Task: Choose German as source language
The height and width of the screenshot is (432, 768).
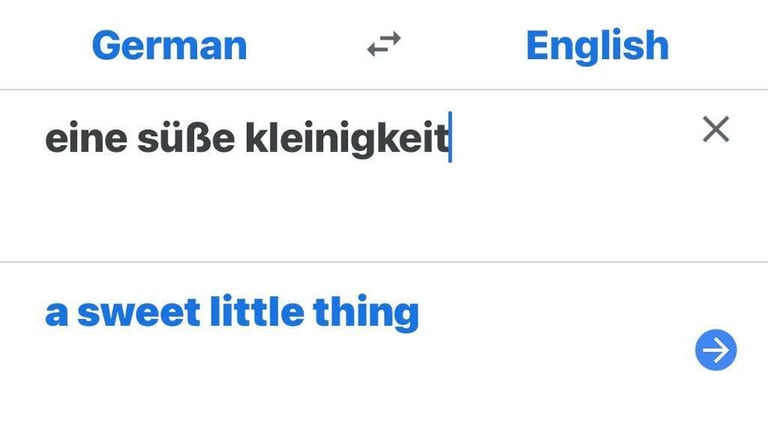Action: click(169, 46)
